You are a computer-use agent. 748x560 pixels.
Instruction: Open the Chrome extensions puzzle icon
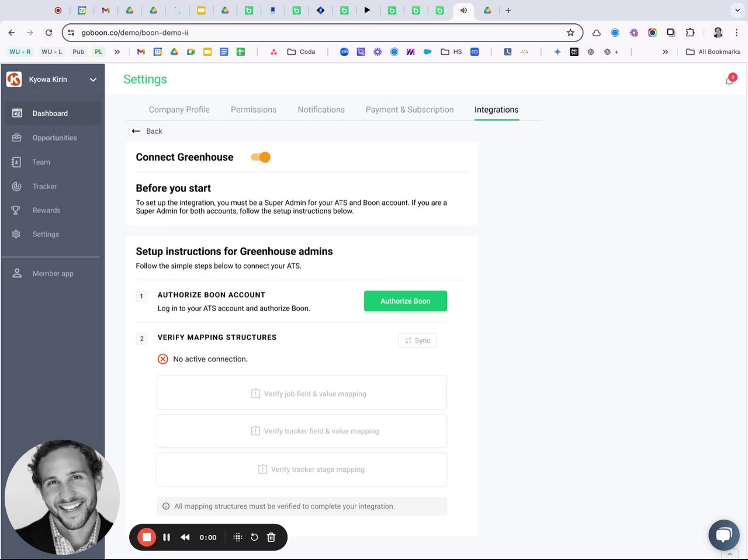pos(690,33)
